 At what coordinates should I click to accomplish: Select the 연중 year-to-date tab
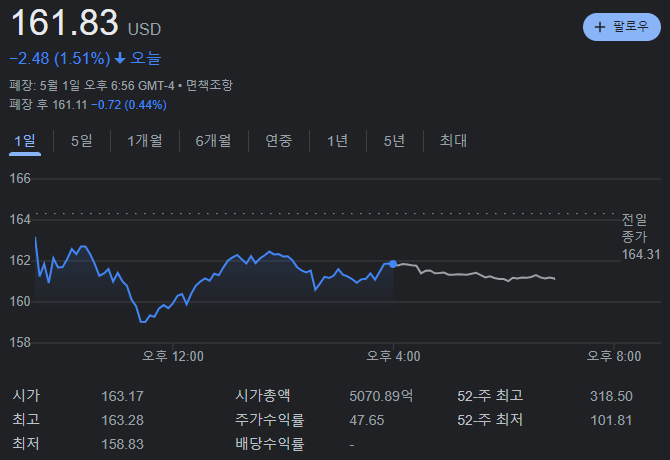(279, 141)
